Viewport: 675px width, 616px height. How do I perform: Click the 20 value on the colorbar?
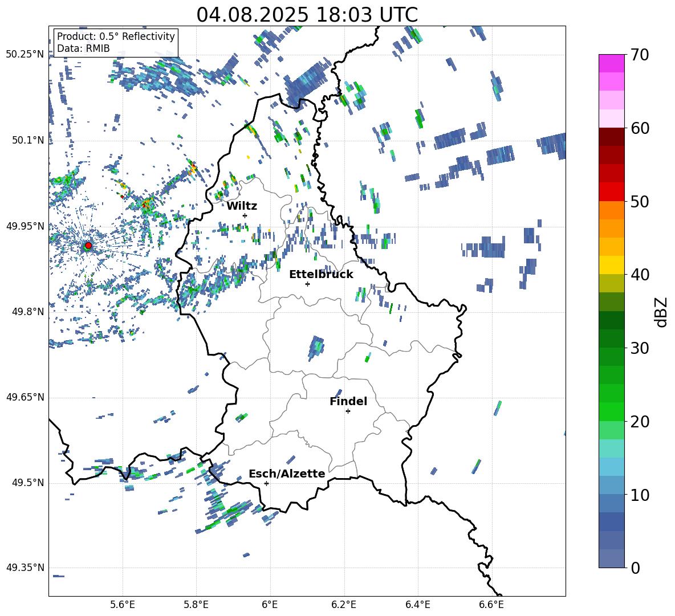tap(640, 421)
